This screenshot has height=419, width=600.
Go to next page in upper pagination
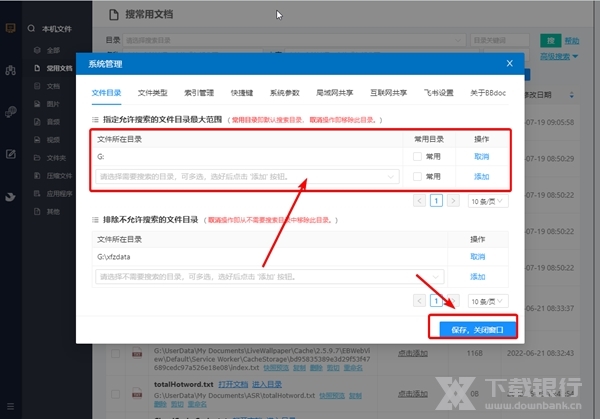453,201
